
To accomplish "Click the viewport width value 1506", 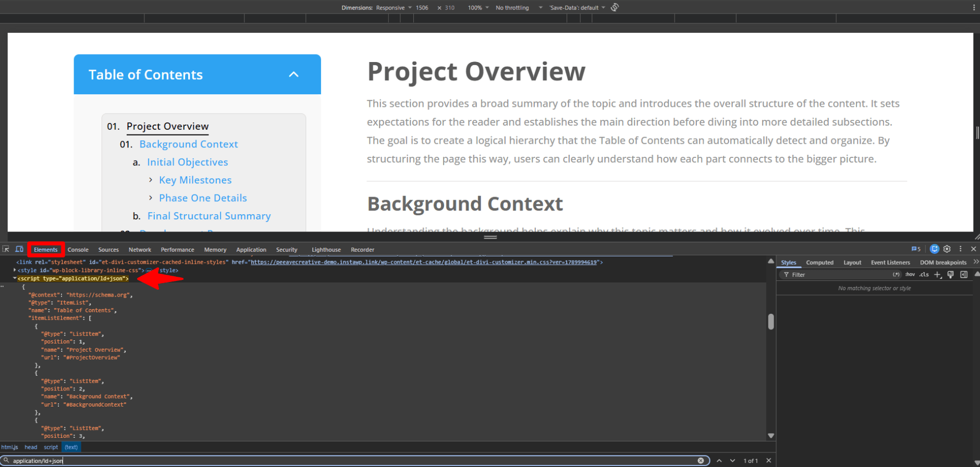I will click(422, 8).
